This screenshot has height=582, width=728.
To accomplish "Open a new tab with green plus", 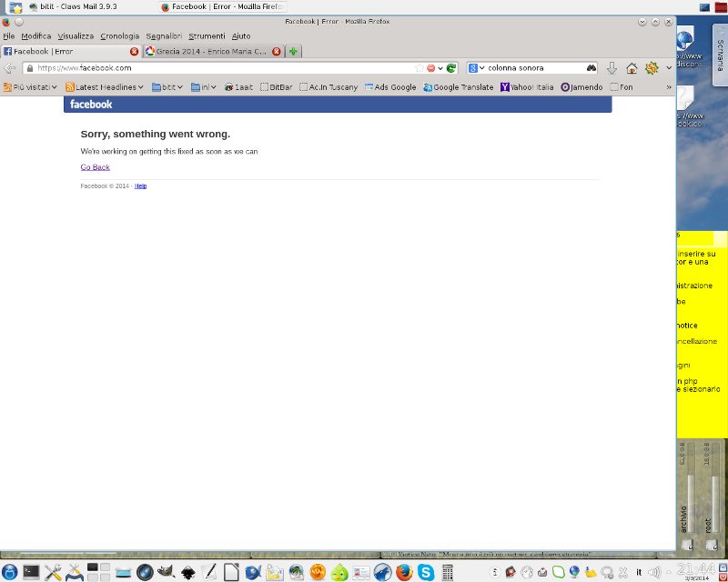I will (x=293, y=52).
